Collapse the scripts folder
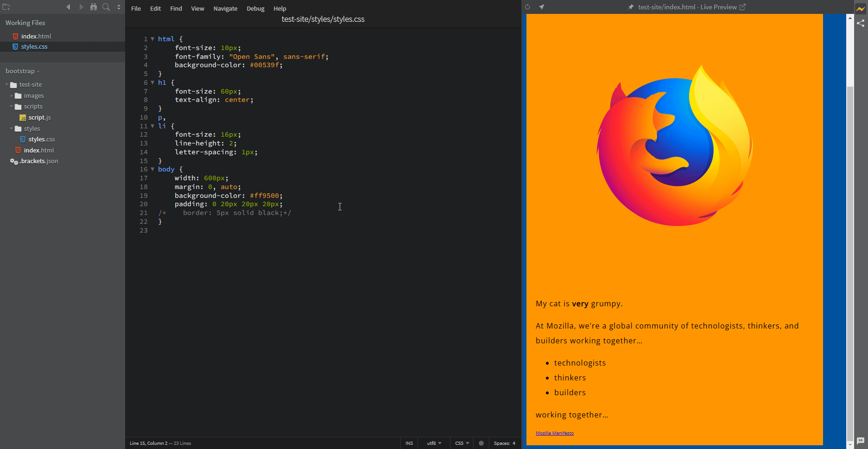This screenshot has height=449, width=868. tap(12, 107)
